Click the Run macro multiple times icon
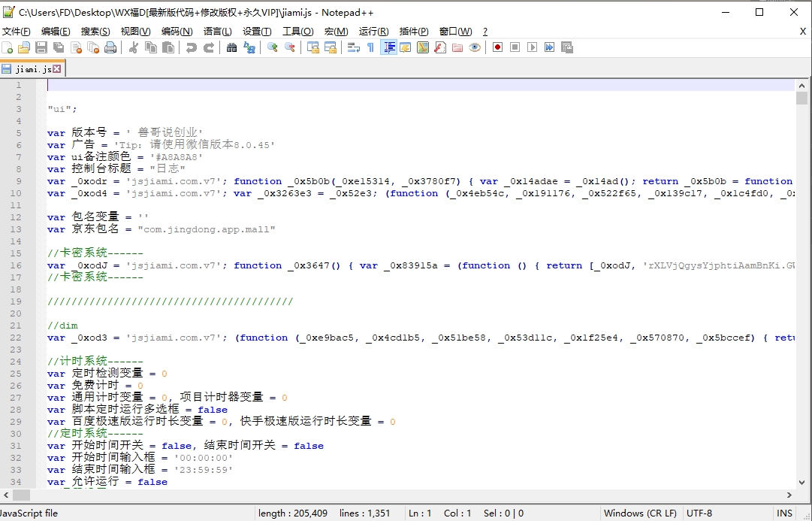This screenshot has height=521, width=812. 549,47
